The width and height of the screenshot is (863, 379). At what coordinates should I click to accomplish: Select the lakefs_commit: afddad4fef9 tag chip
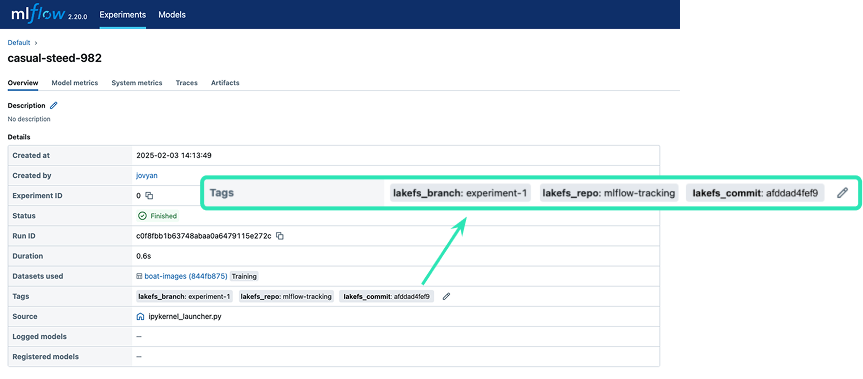point(386,296)
